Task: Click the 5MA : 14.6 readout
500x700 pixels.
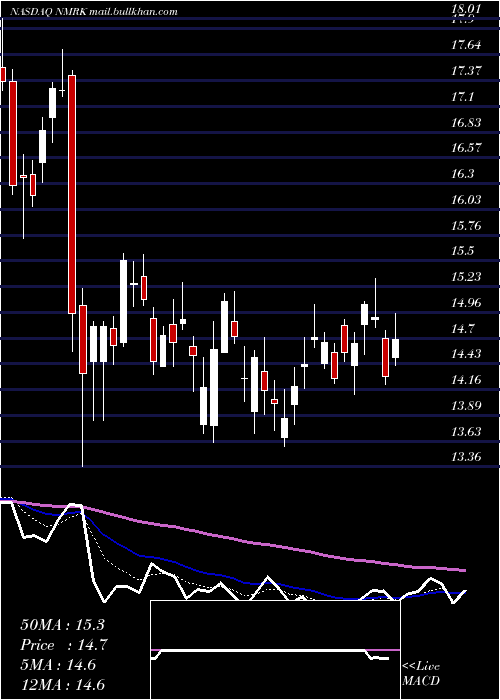Action: pyautogui.click(x=58, y=665)
